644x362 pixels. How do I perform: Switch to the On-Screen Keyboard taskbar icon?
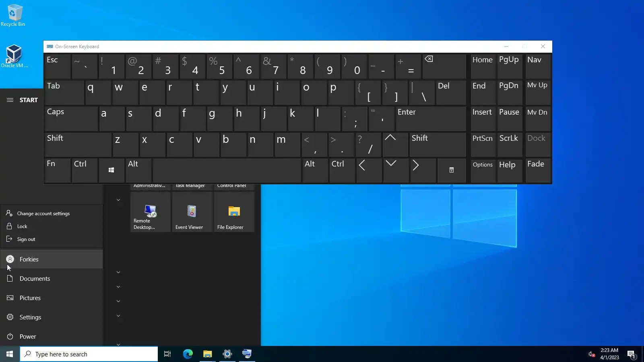point(247,354)
